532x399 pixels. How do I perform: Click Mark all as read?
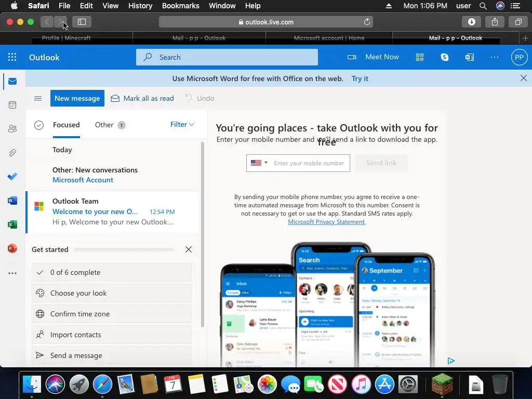[142, 98]
